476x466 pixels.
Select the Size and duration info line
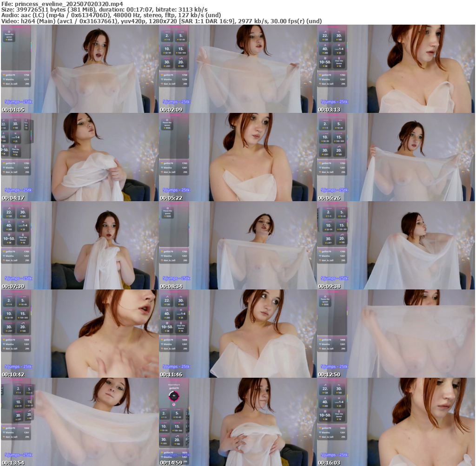105,9
